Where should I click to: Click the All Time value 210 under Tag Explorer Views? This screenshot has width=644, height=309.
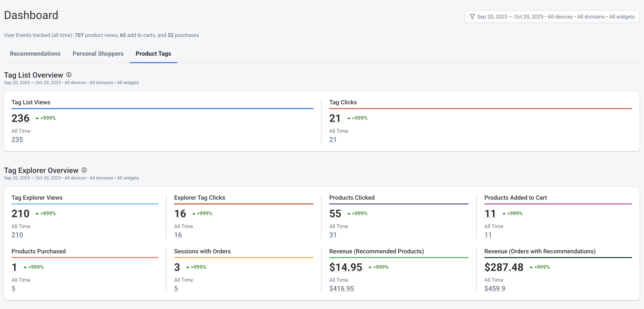click(17, 235)
